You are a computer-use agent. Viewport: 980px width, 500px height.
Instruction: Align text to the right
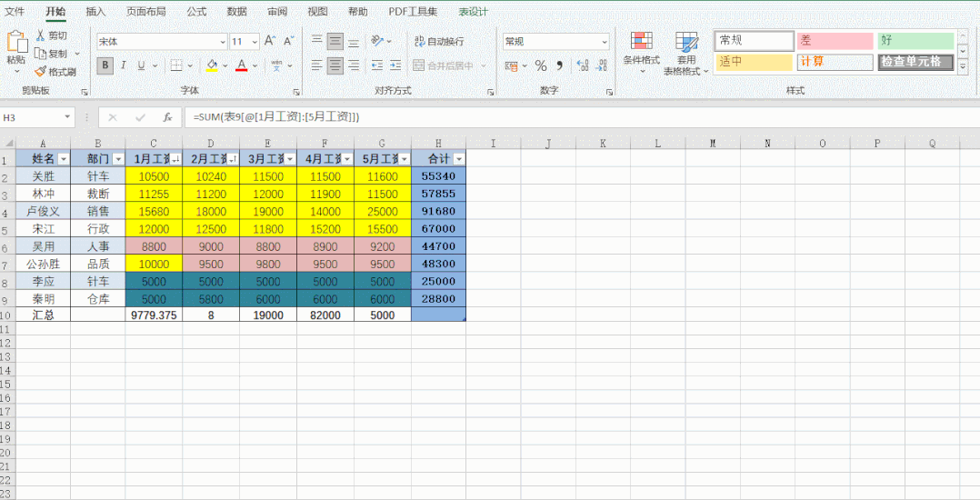[354, 65]
